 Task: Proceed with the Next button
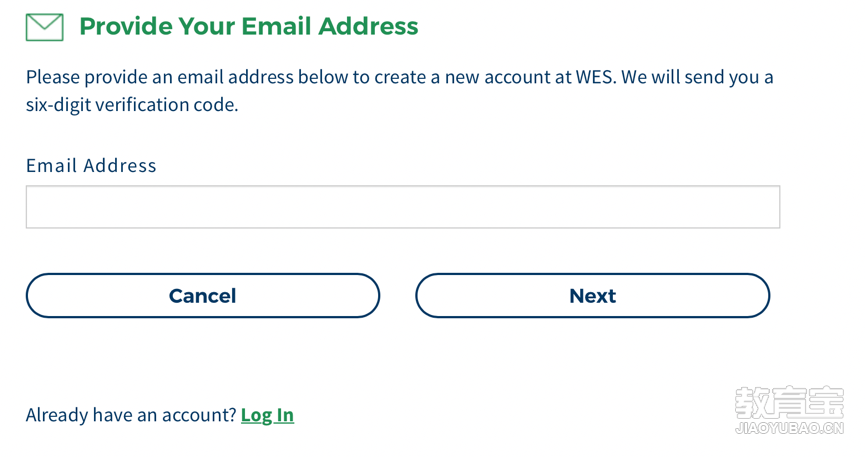592,295
